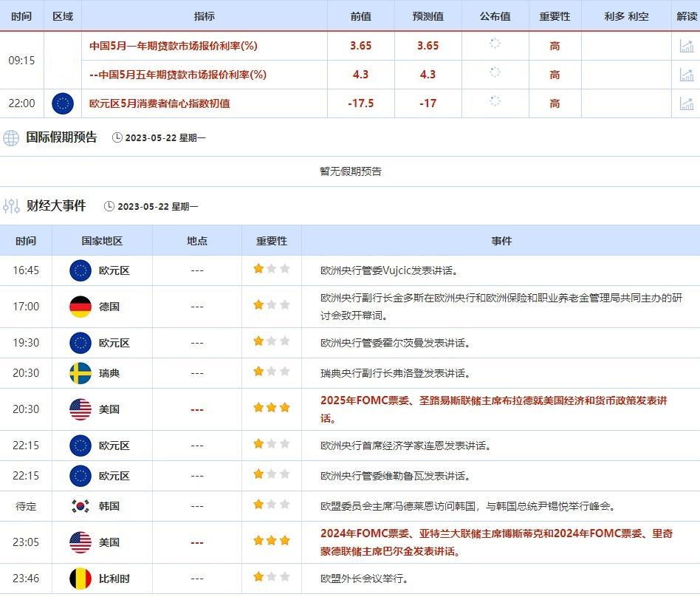Open chart icon for Eurozone consumer confidence
The height and width of the screenshot is (597, 700).
coord(686,103)
